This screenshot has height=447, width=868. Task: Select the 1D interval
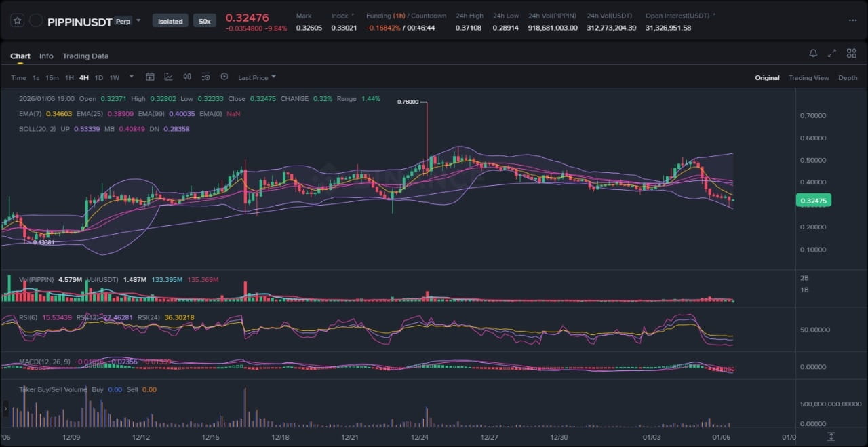[99, 77]
